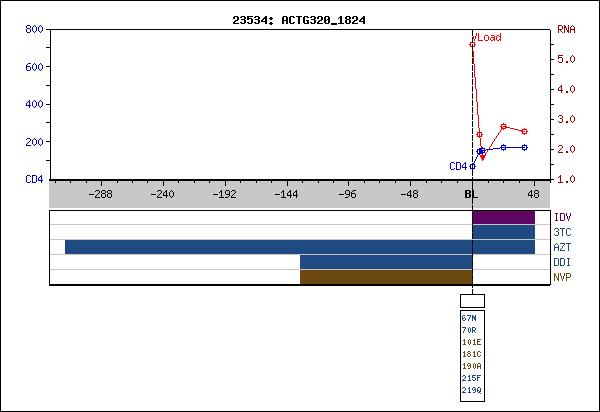The height and width of the screenshot is (412, 600).
Task: Click the red VLoad series label
Action: (x=487, y=37)
